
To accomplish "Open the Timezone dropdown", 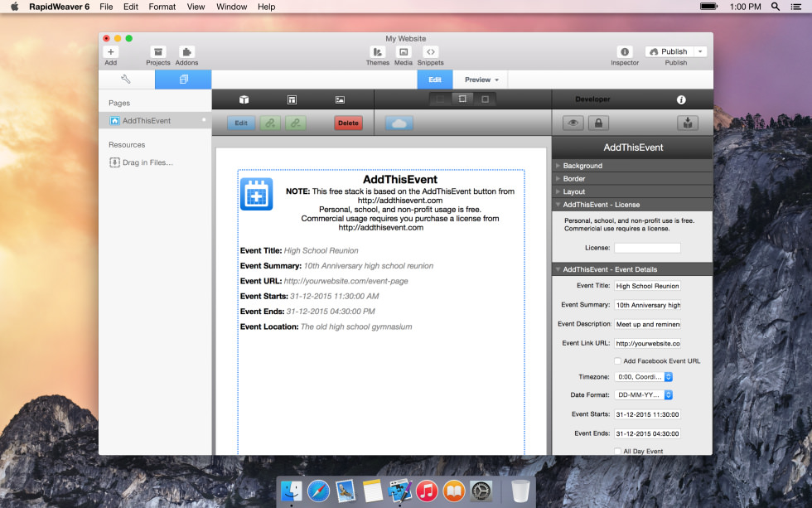I will 643,377.
